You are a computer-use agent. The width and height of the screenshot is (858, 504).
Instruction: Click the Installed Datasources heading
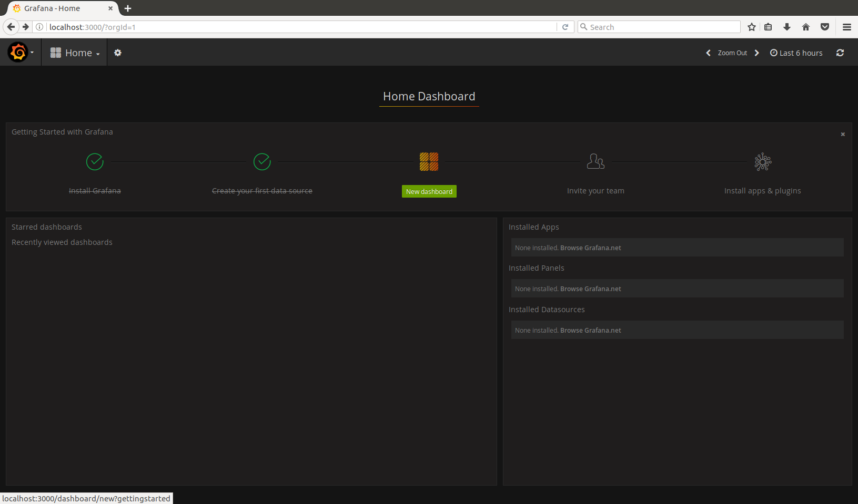click(547, 310)
